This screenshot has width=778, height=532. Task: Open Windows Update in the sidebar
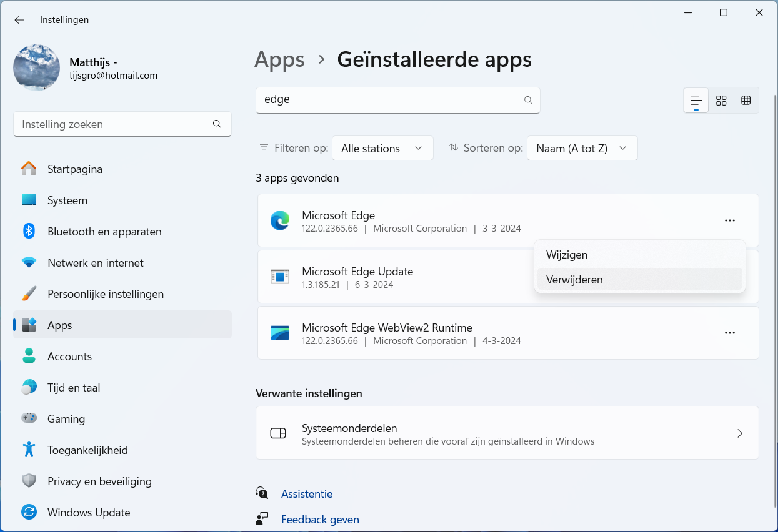[89, 513]
